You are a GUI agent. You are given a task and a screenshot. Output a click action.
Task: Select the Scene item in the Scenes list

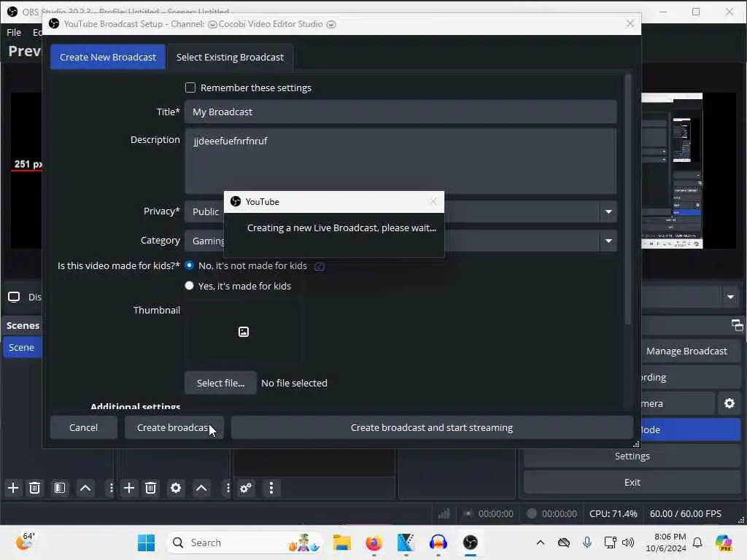(22, 348)
